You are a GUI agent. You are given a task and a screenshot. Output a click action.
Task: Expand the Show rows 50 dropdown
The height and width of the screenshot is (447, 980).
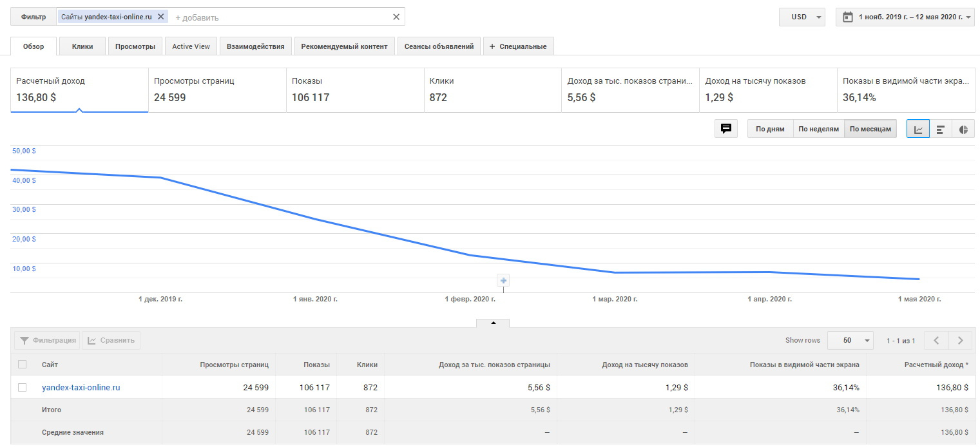tap(849, 341)
